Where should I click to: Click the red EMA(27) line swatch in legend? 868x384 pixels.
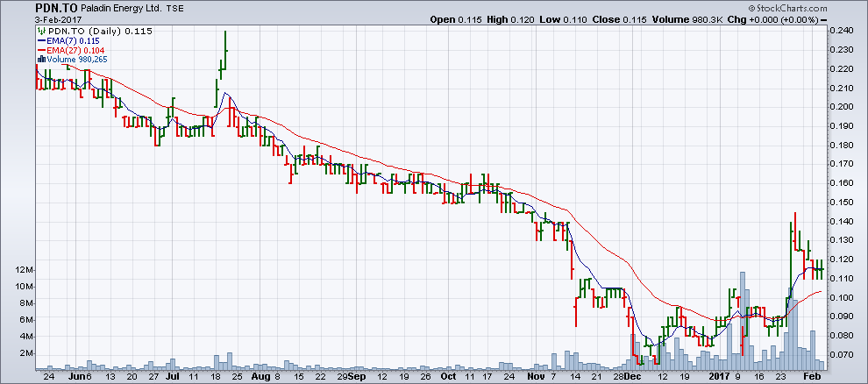pyautogui.click(x=41, y=50)
